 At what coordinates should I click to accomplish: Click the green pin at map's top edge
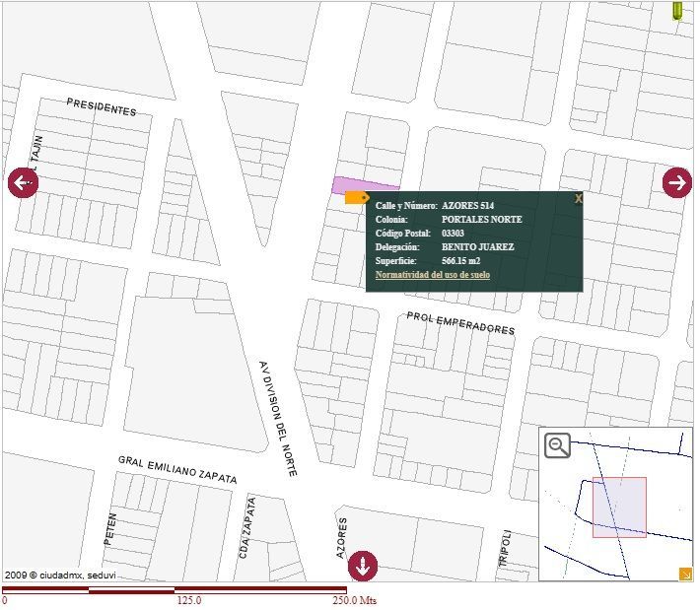[x=677, y=11]
